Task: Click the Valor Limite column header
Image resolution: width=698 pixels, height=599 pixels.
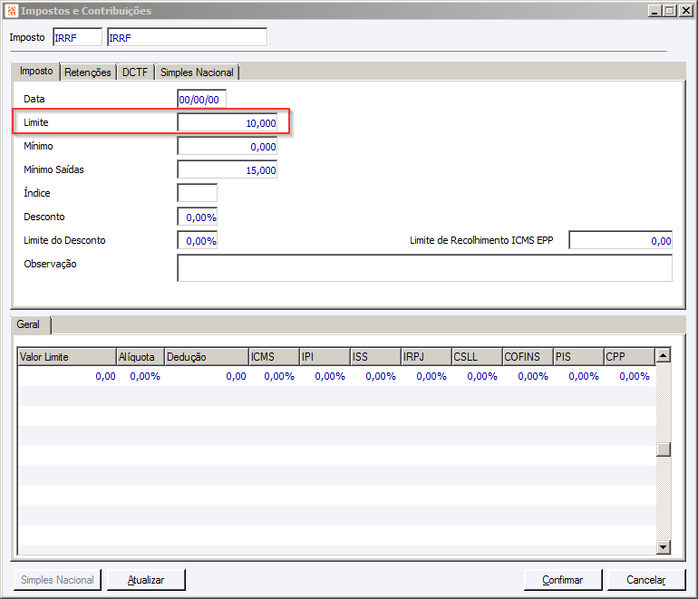Action: click(67, 357)
